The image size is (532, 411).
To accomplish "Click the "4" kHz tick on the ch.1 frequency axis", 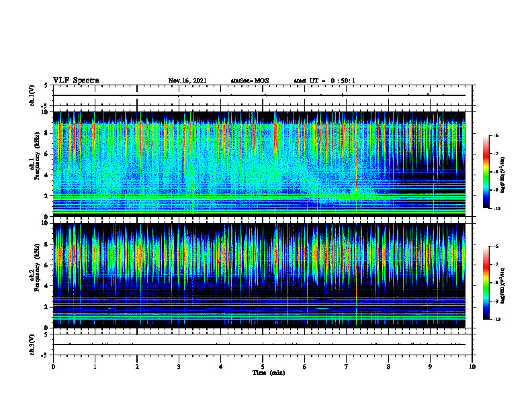I will pos(46,175).
